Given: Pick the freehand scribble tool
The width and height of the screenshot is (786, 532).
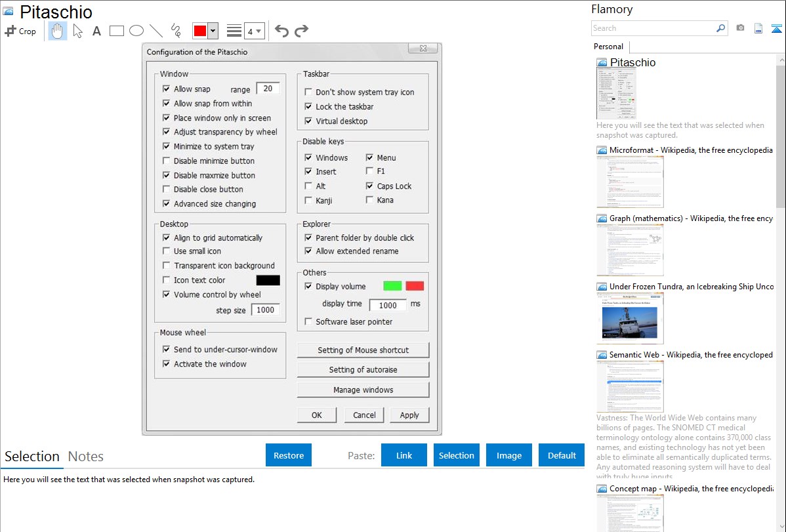Looking at the screenshot, I should click(x=176, y=31).
